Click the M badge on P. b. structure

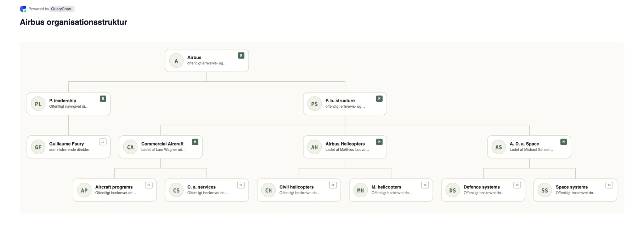pyautogui.click(x=379, y=99)
